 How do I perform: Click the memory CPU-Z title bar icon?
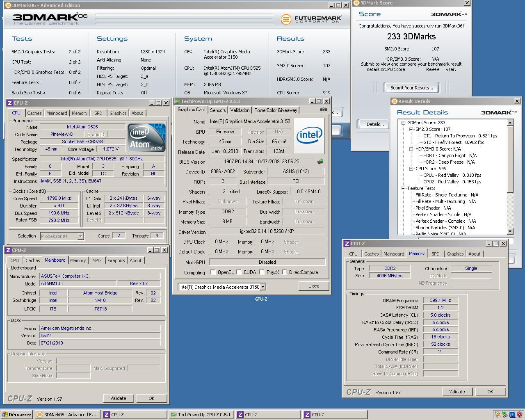[347, 244]
